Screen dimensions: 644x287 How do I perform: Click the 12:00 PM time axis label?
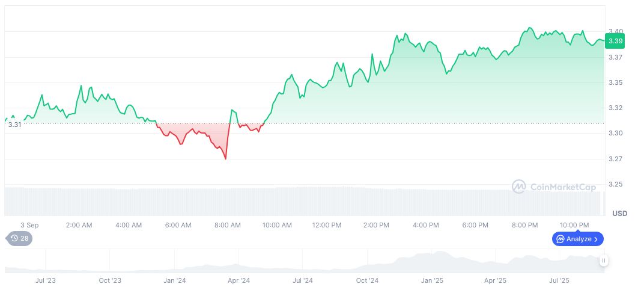click(326, 225)
